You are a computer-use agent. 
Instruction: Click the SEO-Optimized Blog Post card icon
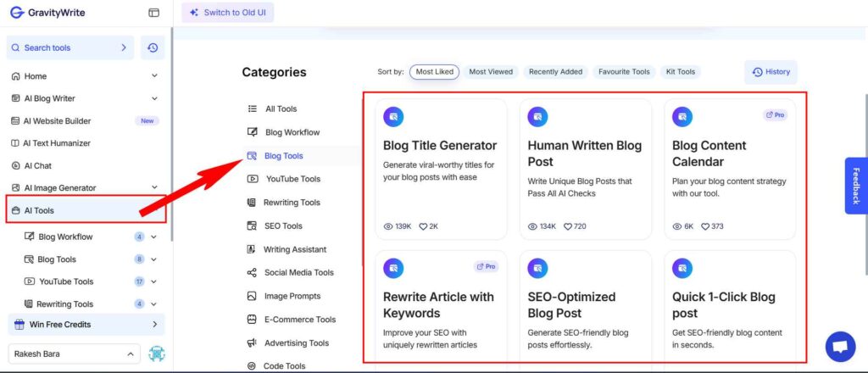(x=538, y=269)
